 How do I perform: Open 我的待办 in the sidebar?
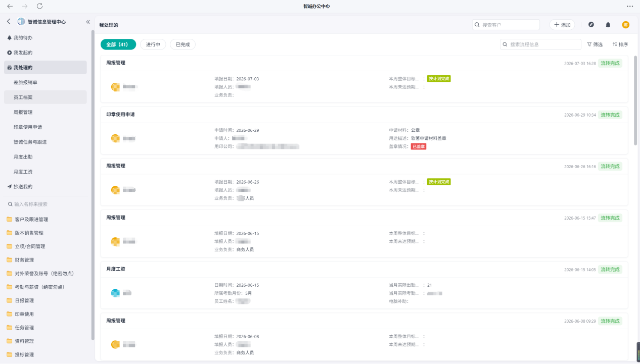(45, 38)
